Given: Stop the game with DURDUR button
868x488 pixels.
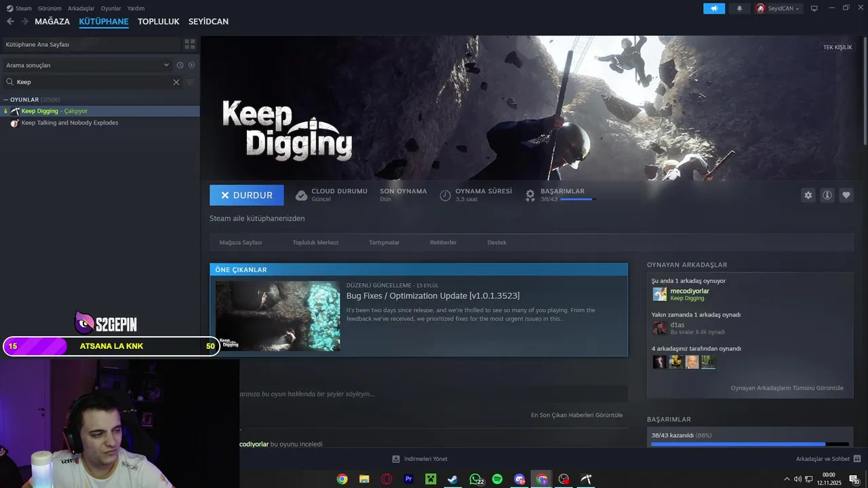Looking at the screenshot, I should pyautogui.click(x=247, y=195).
